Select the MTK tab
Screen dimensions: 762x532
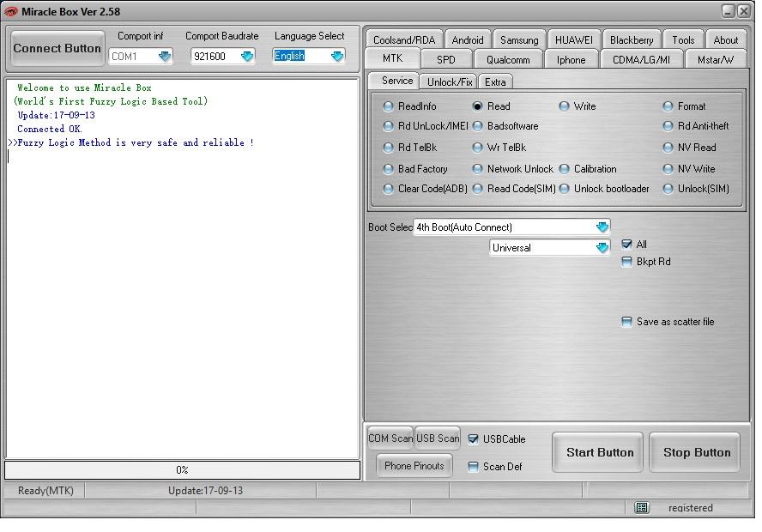[x=393, y=59]
